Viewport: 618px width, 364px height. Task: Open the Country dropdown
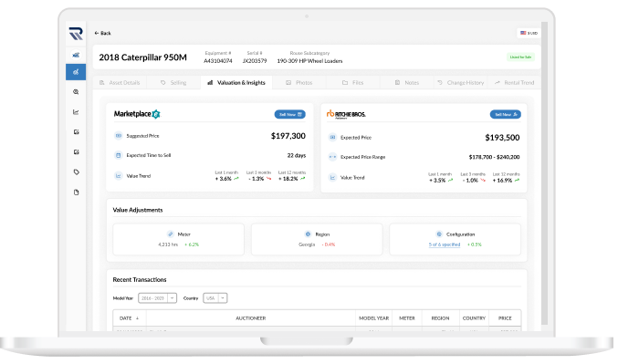(x=215, y=298)
